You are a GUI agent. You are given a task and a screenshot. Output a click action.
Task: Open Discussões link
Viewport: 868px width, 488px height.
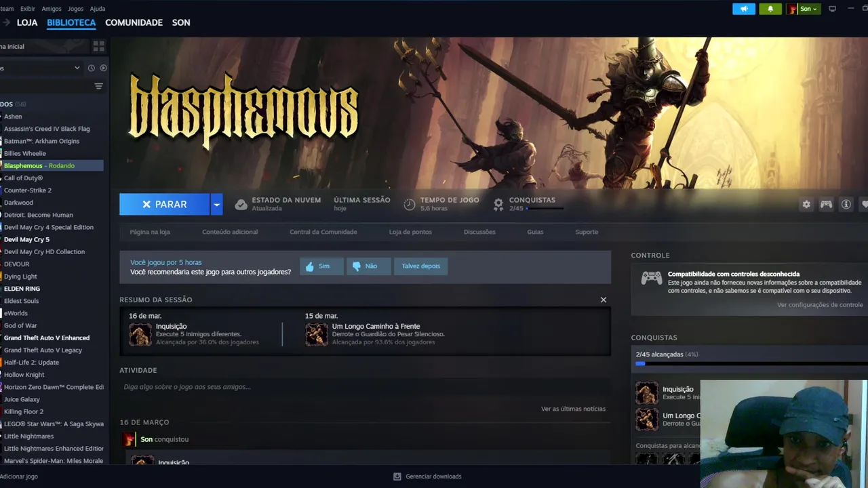tap(479, 232)
